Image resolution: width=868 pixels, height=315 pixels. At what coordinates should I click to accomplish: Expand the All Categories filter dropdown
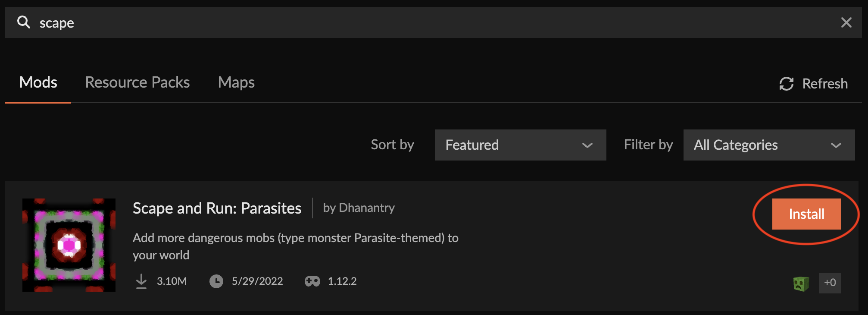(x=769, y=145)
